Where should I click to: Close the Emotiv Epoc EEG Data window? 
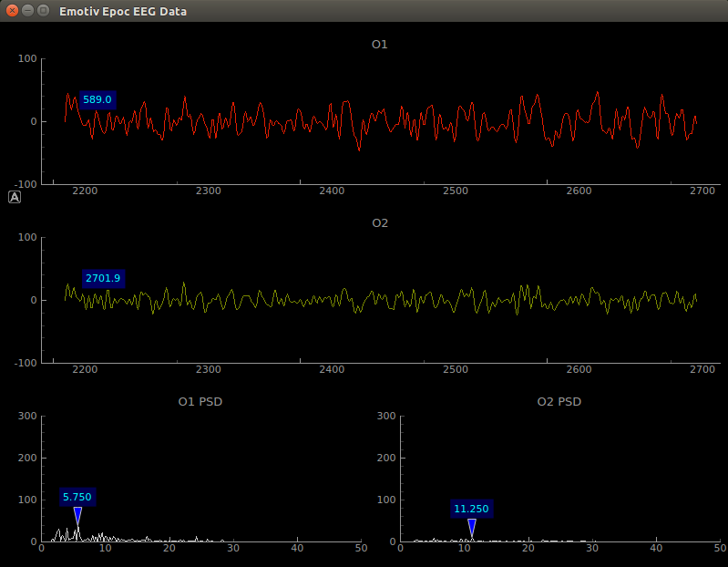pos(12,11)
